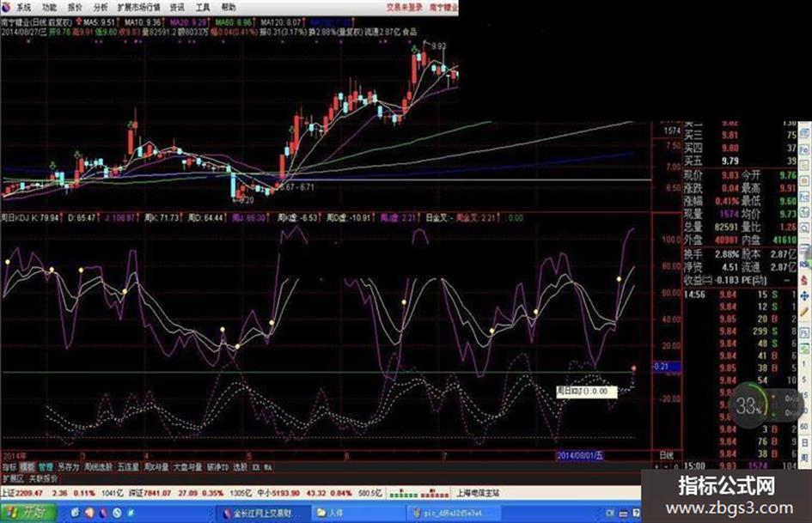The image size is (812, 523).
Task: Click the 日线 period button at chart bottom right
Action: click(x=667, y=456)
